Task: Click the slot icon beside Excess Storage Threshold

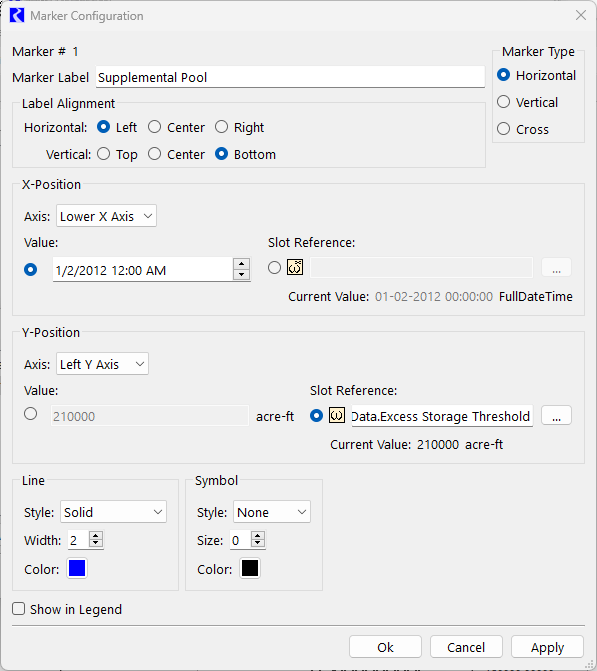Action: [337, 415]
